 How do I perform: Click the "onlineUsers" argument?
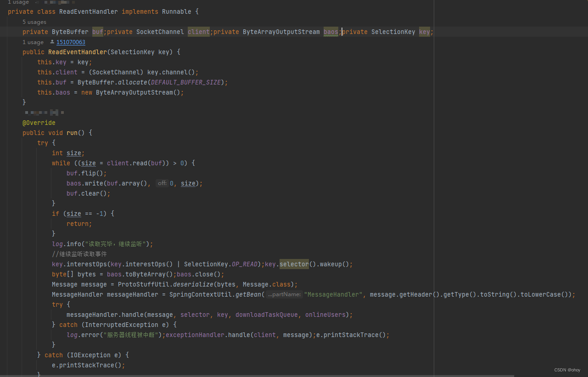(325, 315)
